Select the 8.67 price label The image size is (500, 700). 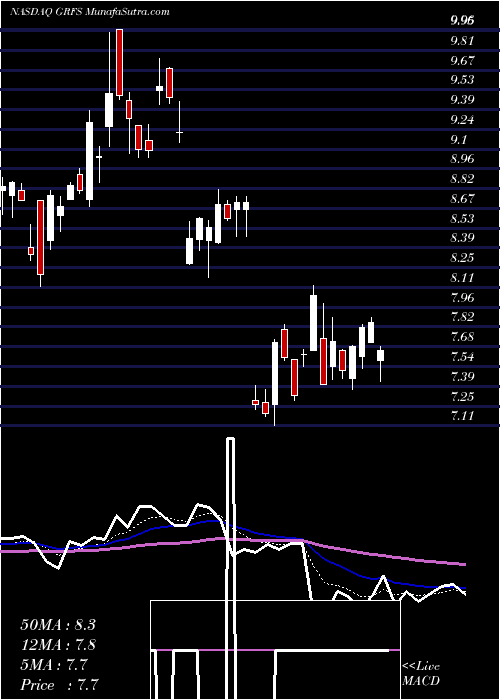tap(462, 199)
